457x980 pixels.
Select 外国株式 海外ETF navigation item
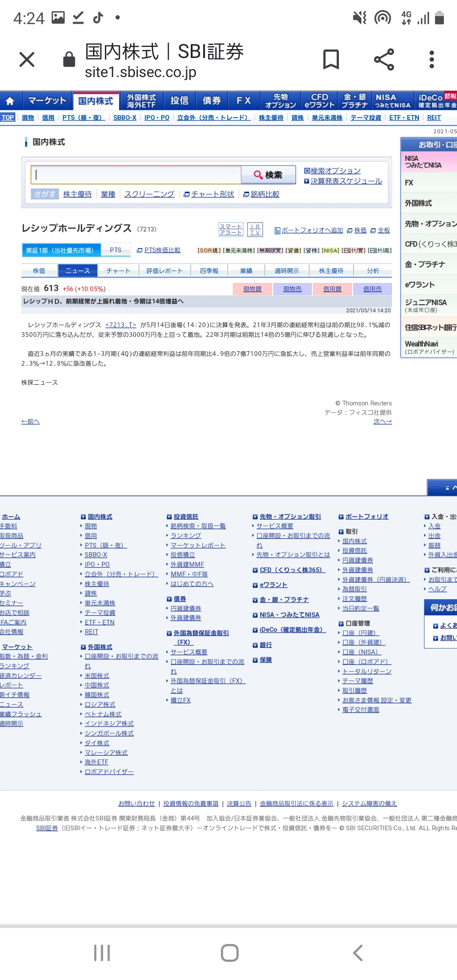[x=141, y=101]
